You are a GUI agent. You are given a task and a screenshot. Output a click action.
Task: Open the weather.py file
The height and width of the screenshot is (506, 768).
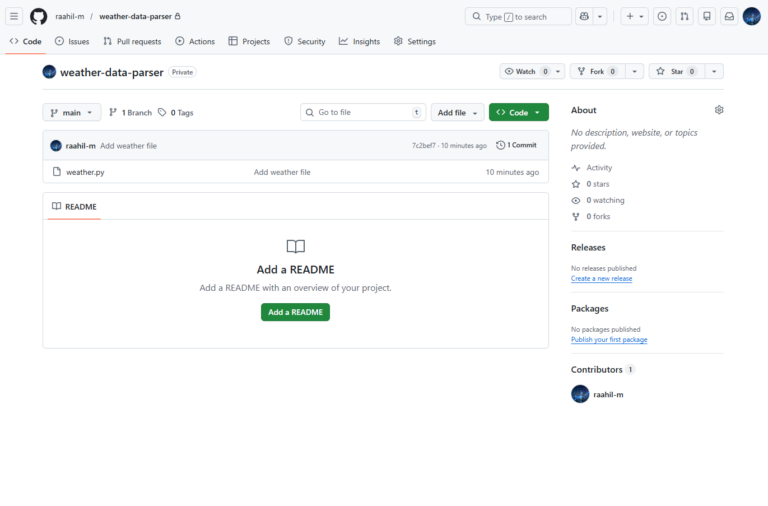(85, 172)
